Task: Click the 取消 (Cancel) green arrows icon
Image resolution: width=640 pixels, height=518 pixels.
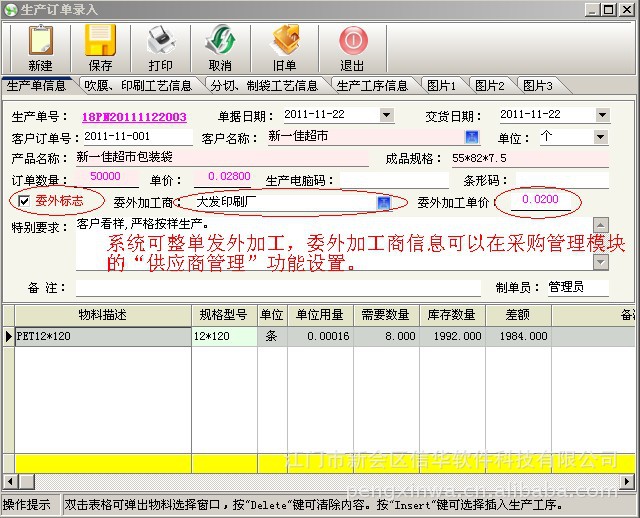Action: click(x=220, y=40)
